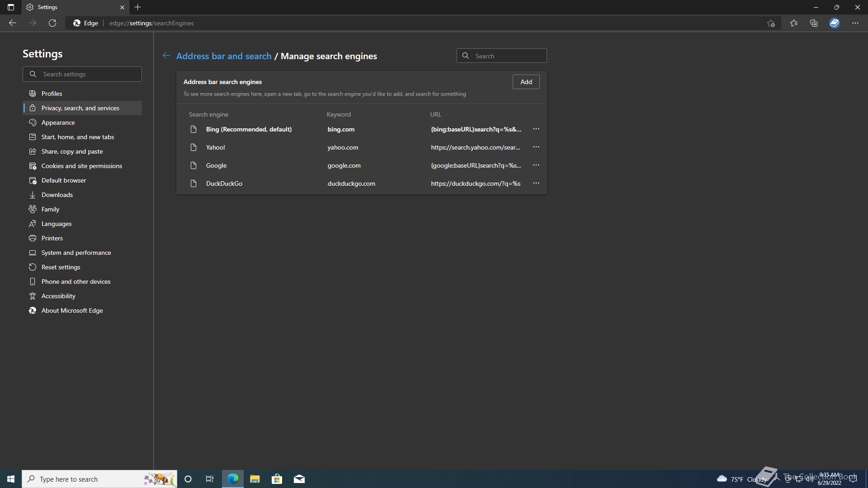Open Accessibility settings

[82, 296]
